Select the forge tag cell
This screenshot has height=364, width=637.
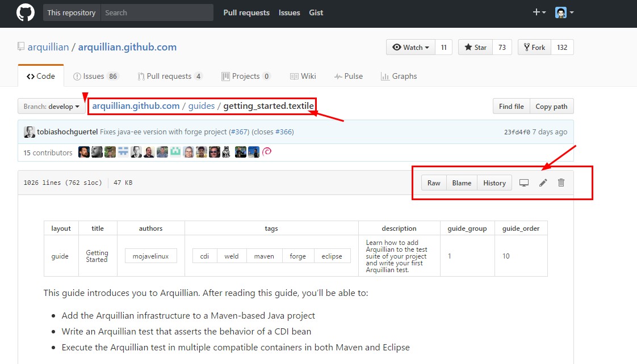298,256
